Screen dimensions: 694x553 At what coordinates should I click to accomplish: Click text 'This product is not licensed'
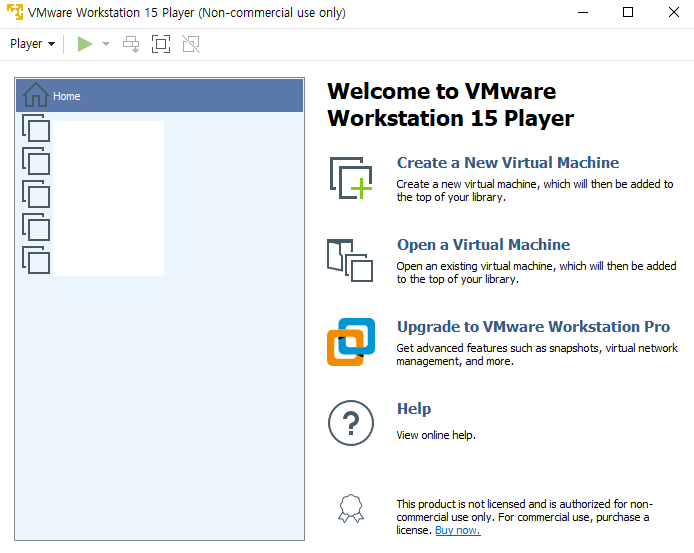click(461, 504)
